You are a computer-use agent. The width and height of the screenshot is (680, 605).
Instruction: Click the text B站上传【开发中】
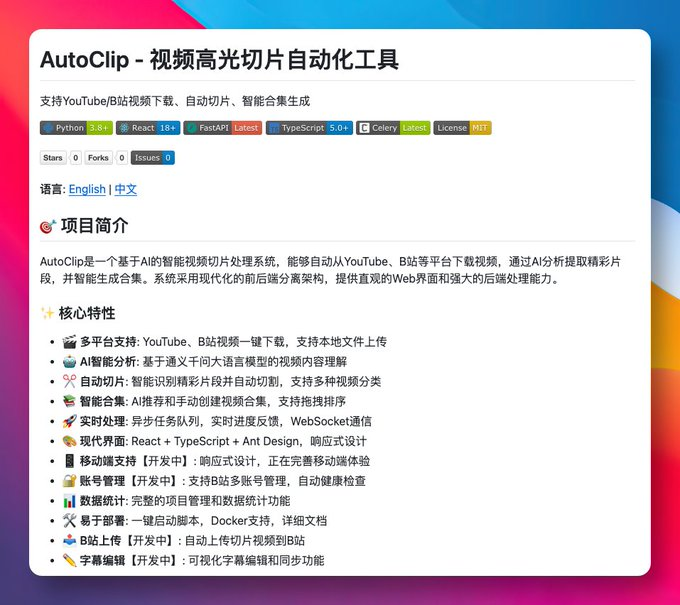point(128,541)
